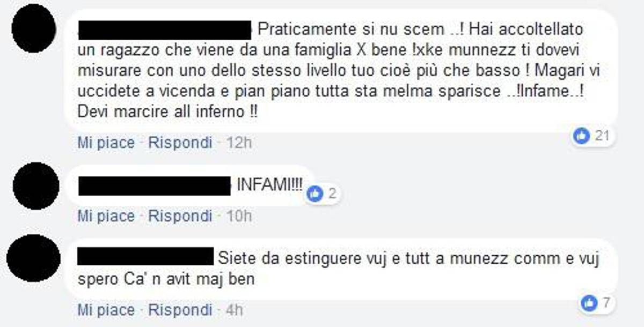Reply to the INFAMI!!! comment via Rispondi
This screenshot has height=327, width=644.
(180, 217)
